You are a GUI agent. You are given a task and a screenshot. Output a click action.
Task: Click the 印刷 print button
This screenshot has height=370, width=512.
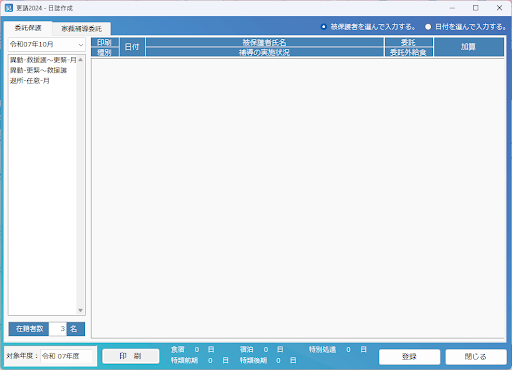[131, 356]
